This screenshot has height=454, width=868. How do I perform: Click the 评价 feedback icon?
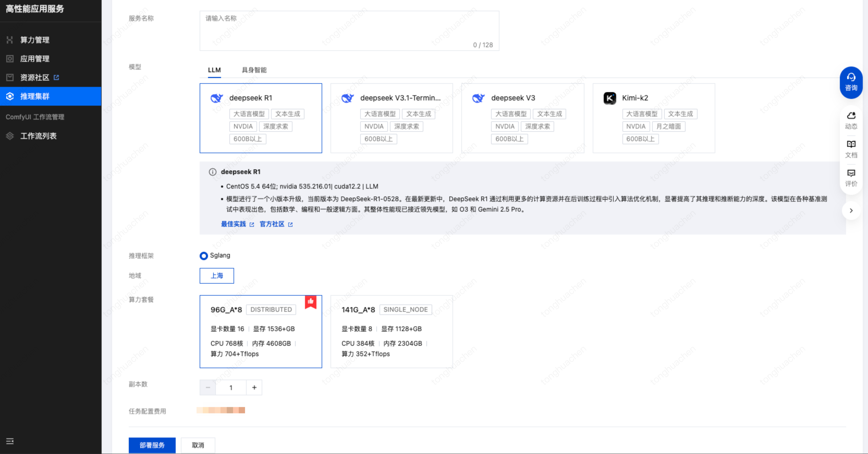(851, 178)
